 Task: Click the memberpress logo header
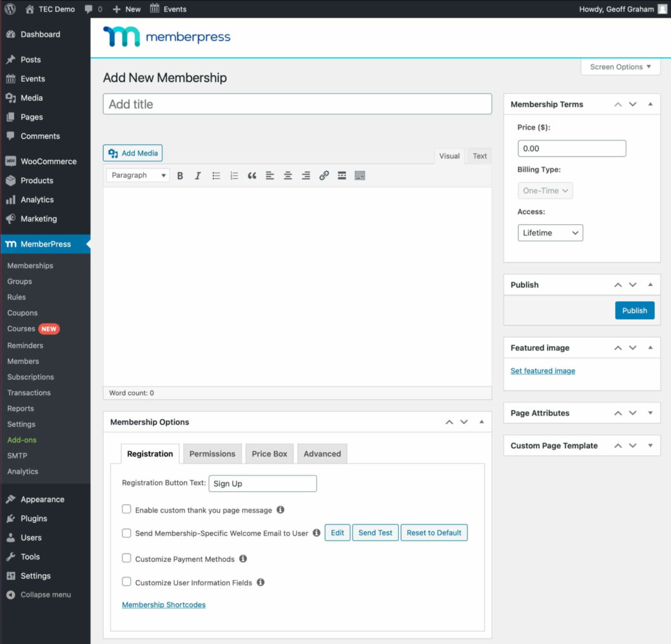167,37
